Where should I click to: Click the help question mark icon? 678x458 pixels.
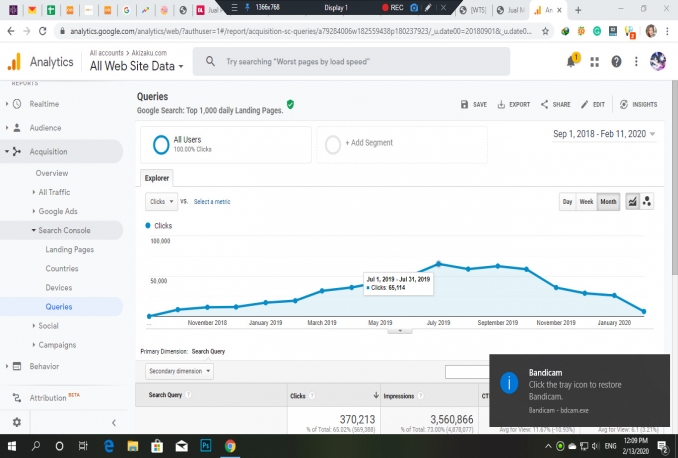(616, 61)
